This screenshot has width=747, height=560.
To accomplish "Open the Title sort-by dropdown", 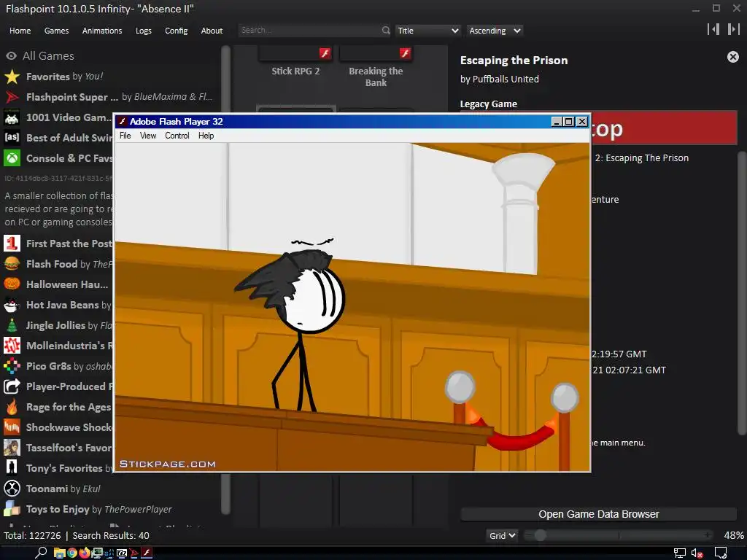I will (427, 31).
